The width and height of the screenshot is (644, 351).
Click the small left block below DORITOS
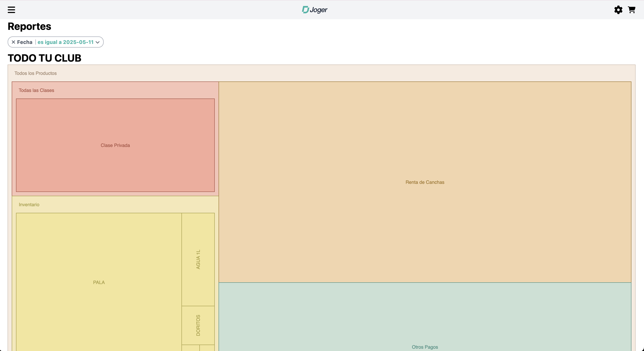click(190, 348)
